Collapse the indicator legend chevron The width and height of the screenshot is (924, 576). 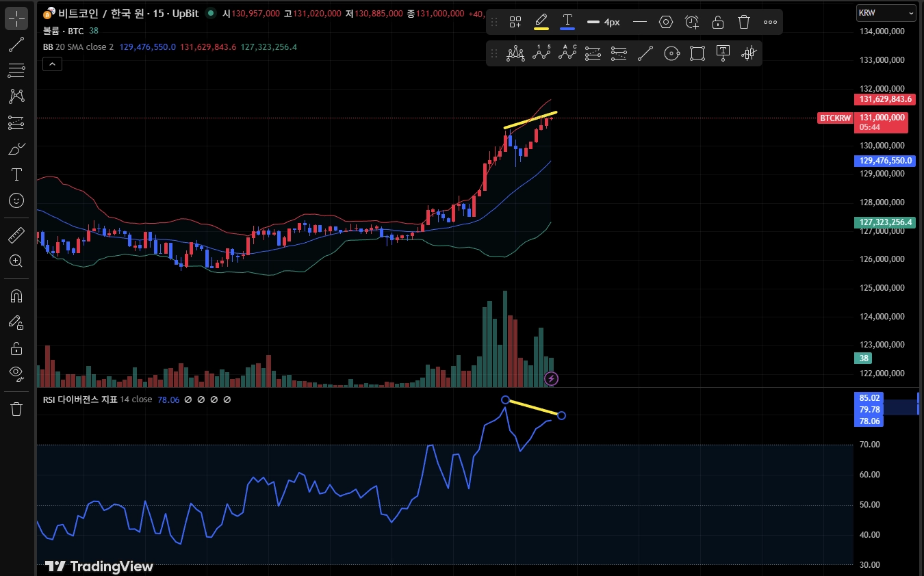pos(52,64)
